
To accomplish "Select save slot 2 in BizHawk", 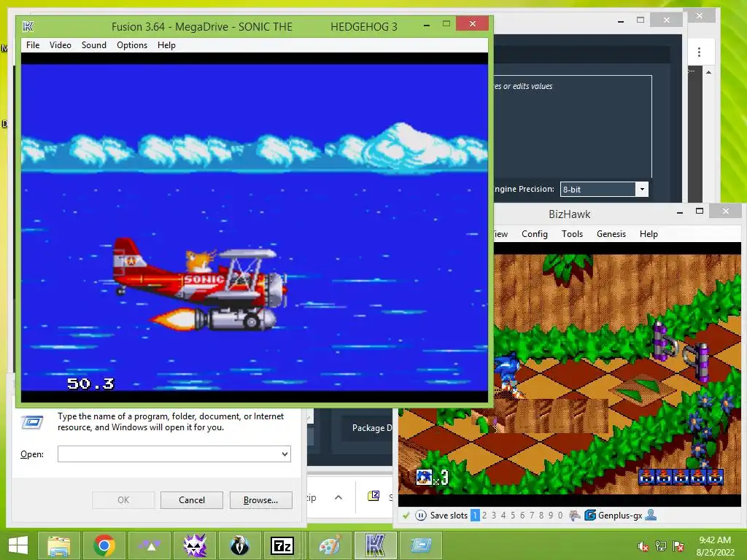I will point(484,516).
